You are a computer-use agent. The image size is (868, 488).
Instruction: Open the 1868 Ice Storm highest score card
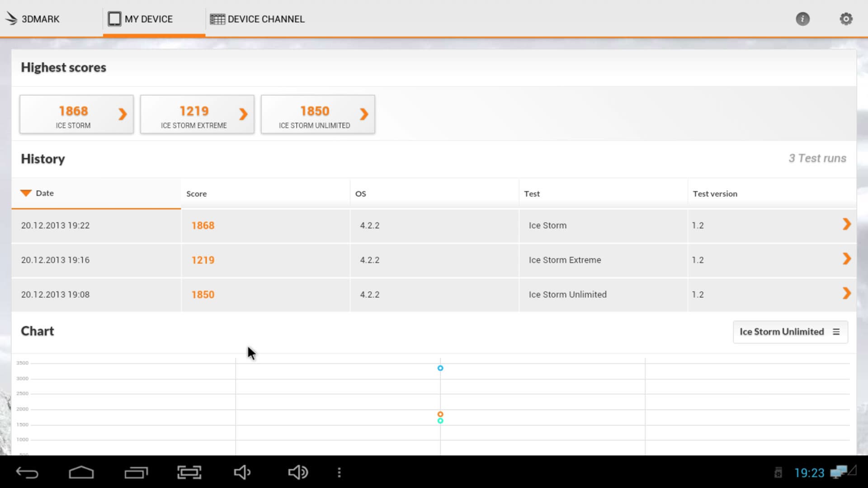(x=76, y=114)
